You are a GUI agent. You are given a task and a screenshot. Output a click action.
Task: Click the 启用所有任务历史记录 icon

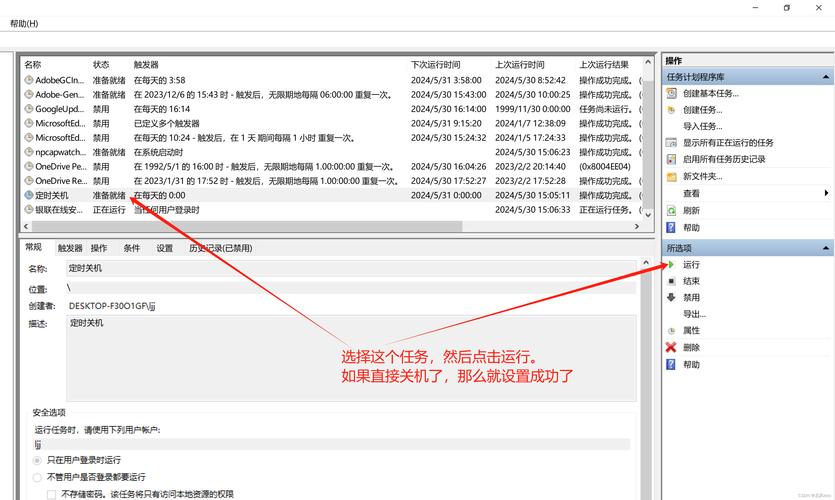(x=672, y=159)
